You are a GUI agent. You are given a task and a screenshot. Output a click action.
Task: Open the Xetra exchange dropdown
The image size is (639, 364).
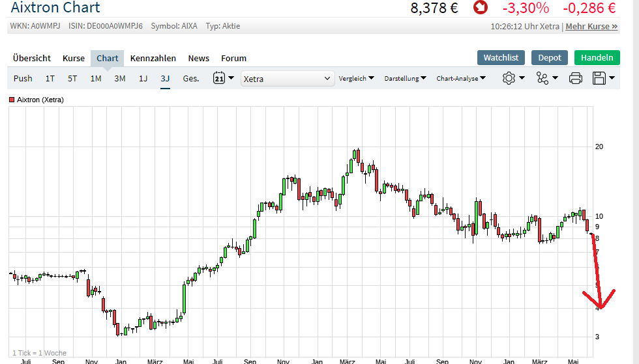287,79
